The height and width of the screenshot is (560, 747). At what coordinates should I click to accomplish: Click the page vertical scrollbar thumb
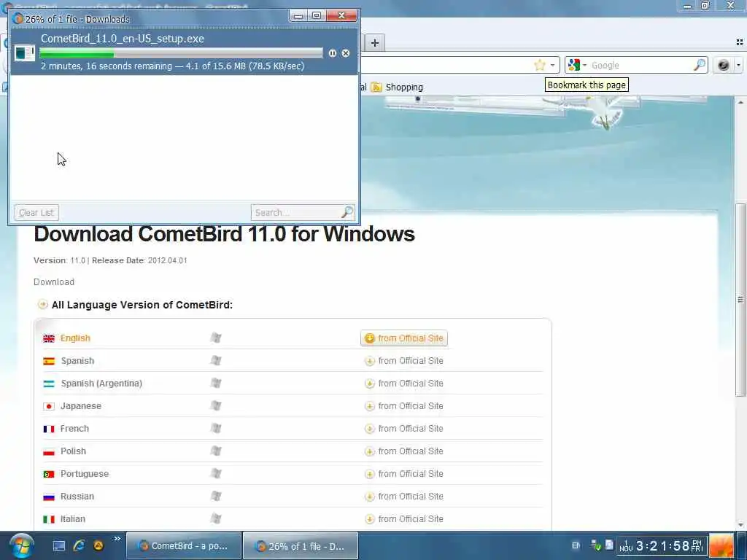point(740,300)
